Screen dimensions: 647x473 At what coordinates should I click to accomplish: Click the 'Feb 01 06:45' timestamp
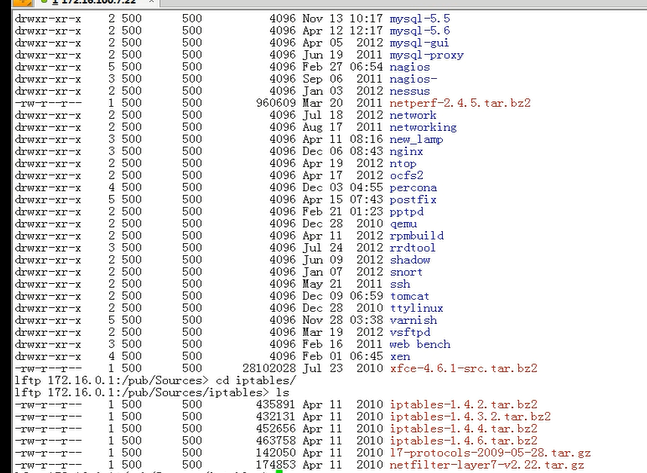tap(343, 356)
